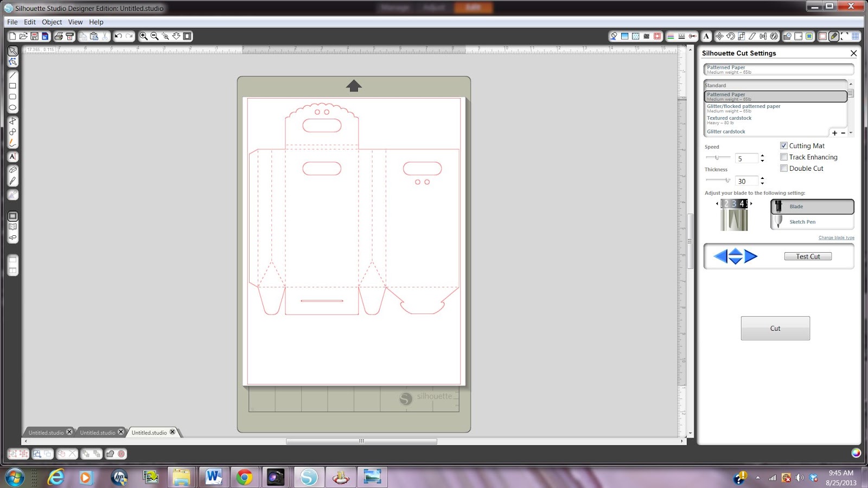Open the File menu
This screenshot has width=868, height=488.
click(x=12, y=22)
